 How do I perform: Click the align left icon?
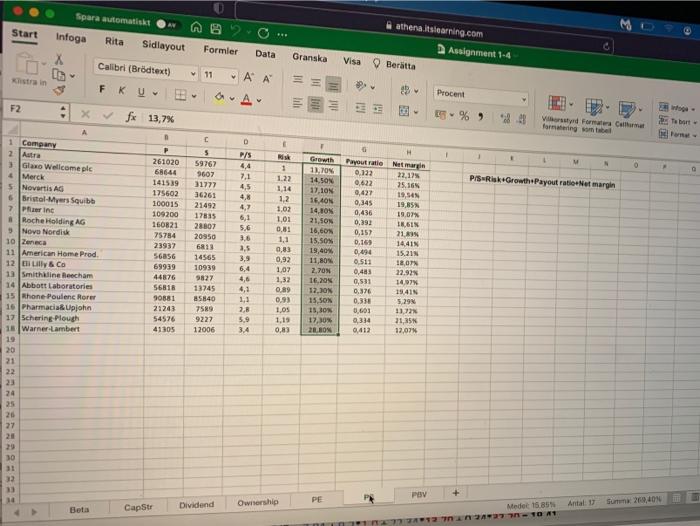297,103
